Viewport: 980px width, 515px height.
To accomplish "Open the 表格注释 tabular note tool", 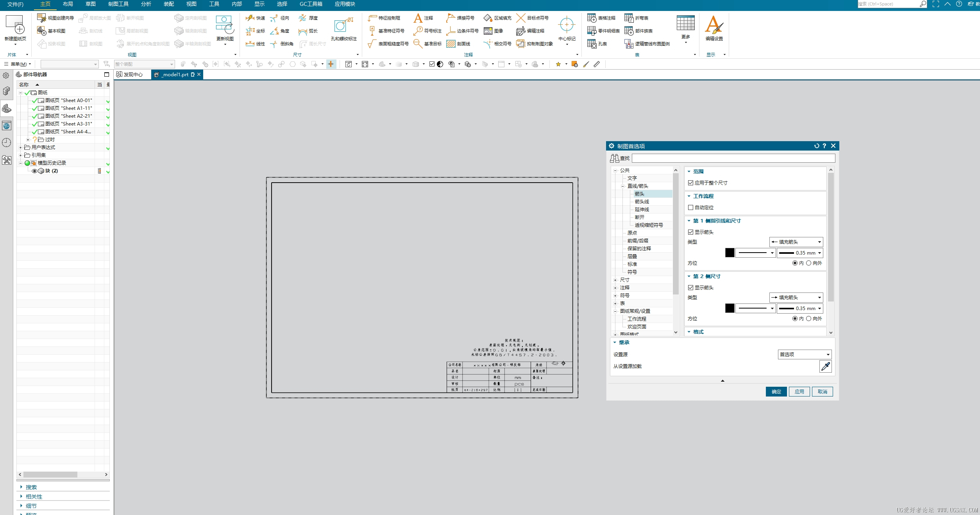I will (601, 18).
